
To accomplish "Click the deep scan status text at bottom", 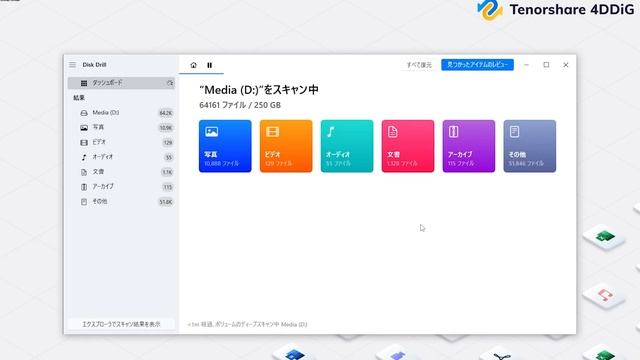I will (247, 324).
